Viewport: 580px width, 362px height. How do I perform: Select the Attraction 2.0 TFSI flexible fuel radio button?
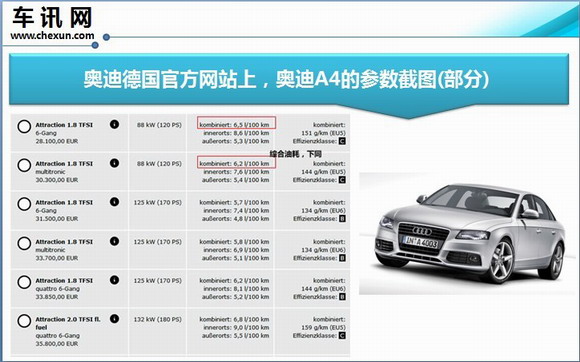(24, 321)
